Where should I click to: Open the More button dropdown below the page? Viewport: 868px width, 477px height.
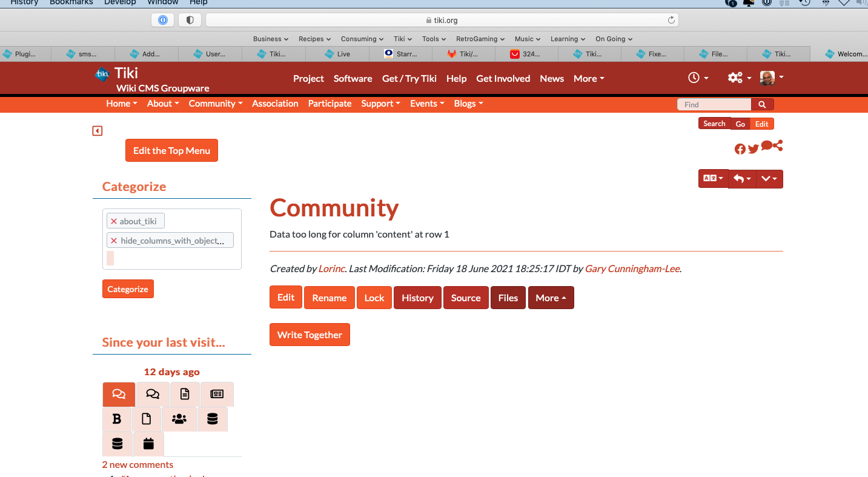pos(551,298)
